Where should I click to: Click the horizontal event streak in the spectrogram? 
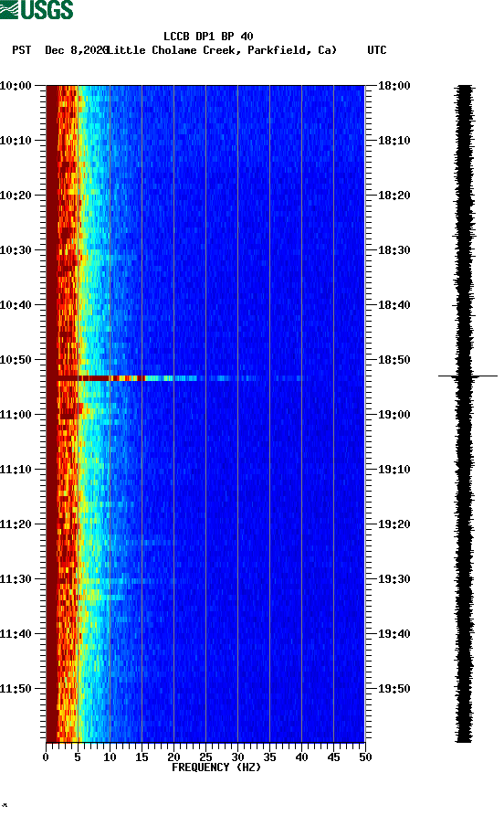coord(179,378)
